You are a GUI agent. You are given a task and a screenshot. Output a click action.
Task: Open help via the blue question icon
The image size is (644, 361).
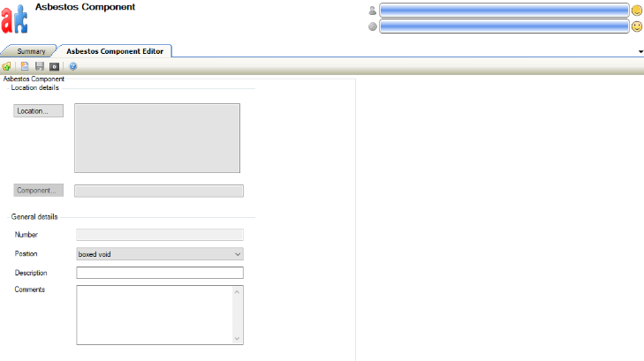pyautogui.click(x=73, y=66)
